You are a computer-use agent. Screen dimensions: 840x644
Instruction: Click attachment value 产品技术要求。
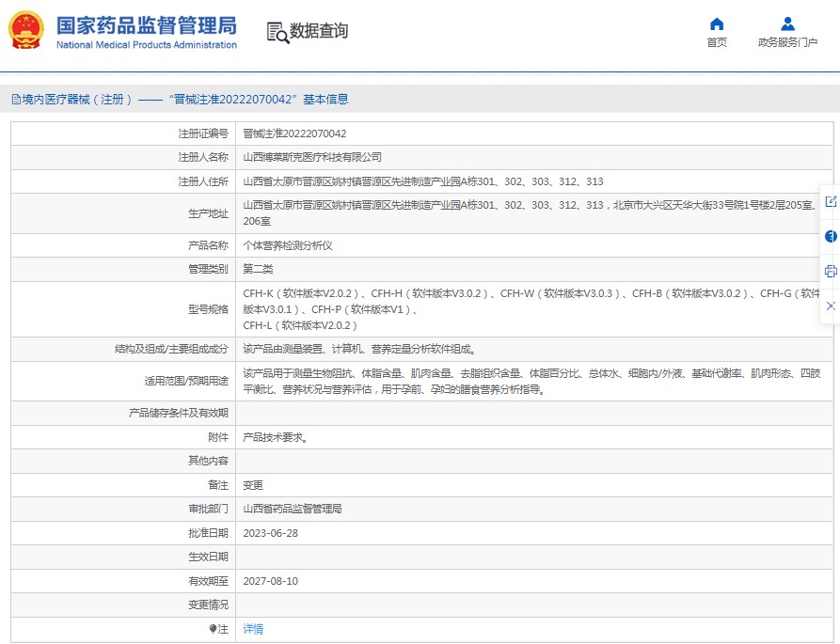click(276, 437)
